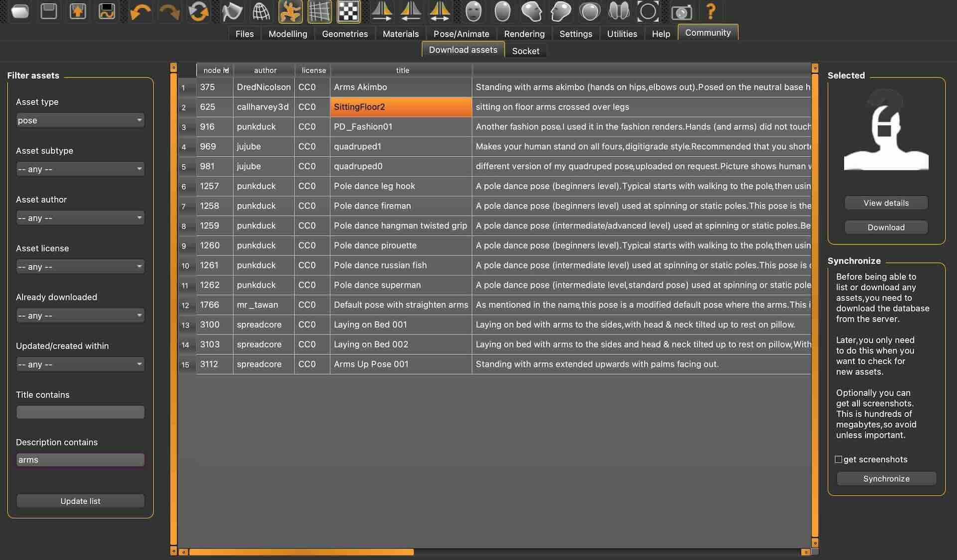This screenshot has height=560, width=957.
Task: Click the export upward-arrow icon
Action: 78,12
